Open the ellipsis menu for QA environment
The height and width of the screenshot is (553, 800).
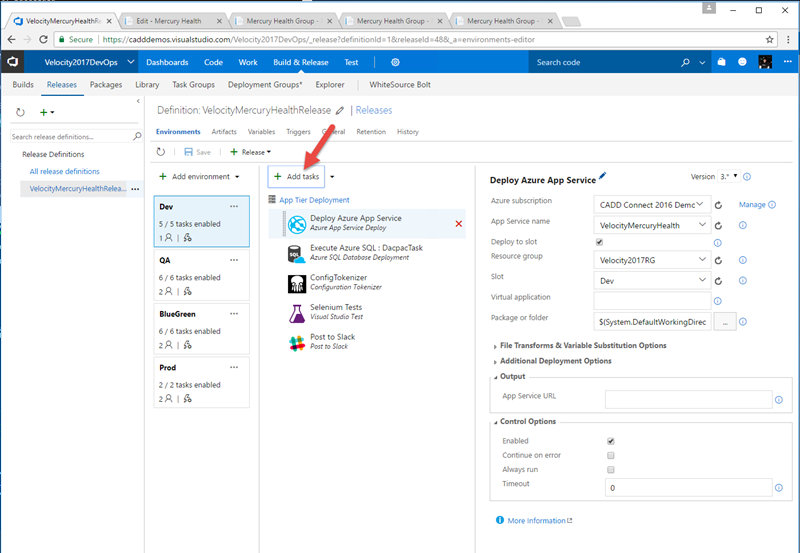pyautogui.click(x=234, y=260)
